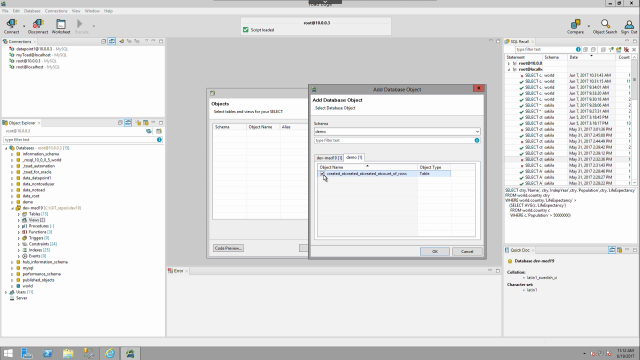
Task: Select the world database
Action: [24, 286]
